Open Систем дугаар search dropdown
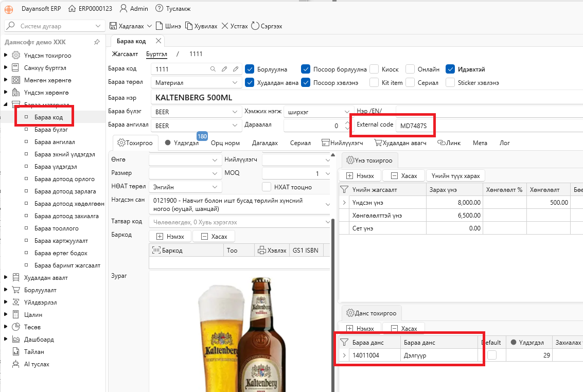Viewport: 583px width, 392px height. (98, 26)
